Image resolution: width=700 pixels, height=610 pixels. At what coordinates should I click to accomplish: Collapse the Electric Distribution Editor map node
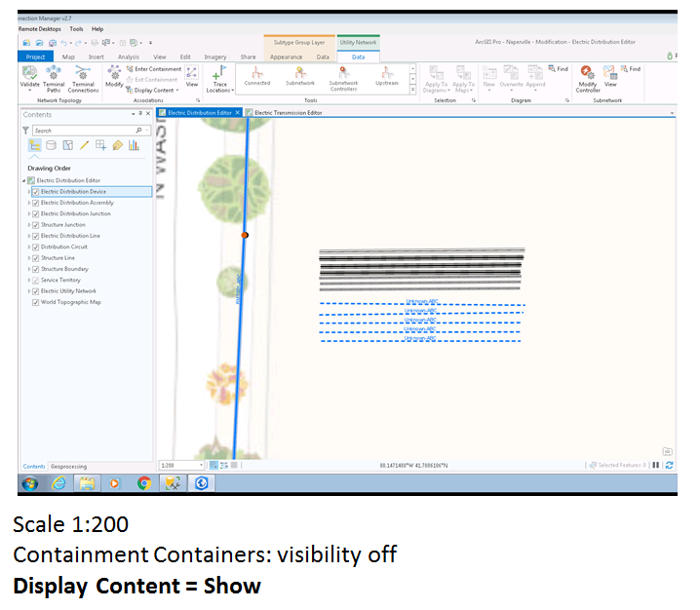click(x=24, y=180)
